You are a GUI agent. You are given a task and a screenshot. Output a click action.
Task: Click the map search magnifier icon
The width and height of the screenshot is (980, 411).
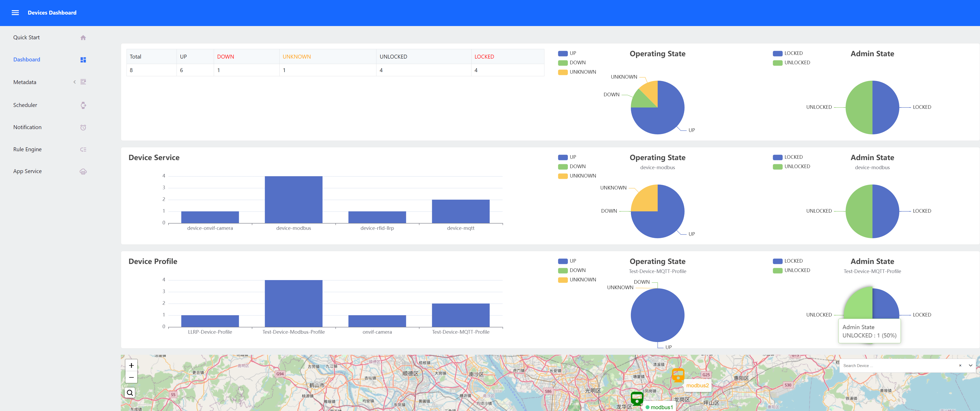tap(130, 393)
